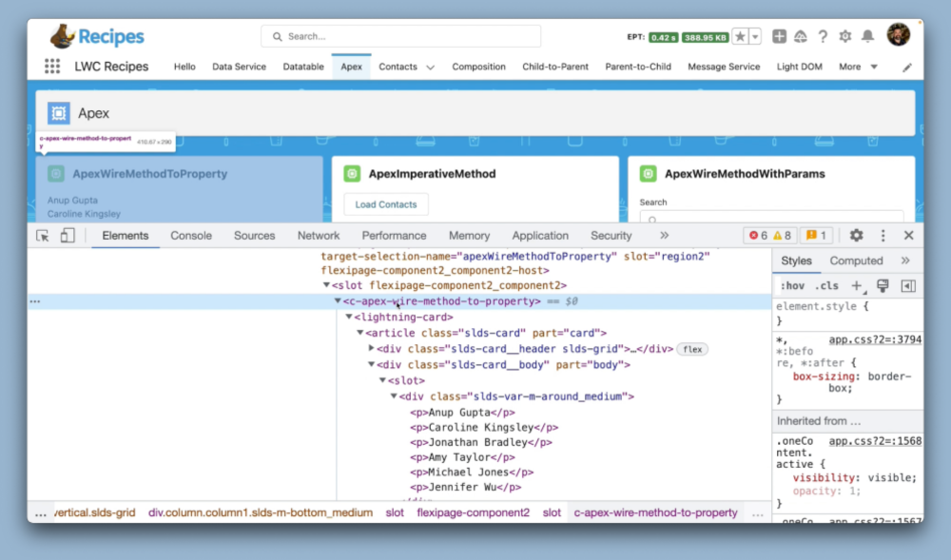Click the issues counter badge
Screen dimensions: 951x560
tap(816, 235)
